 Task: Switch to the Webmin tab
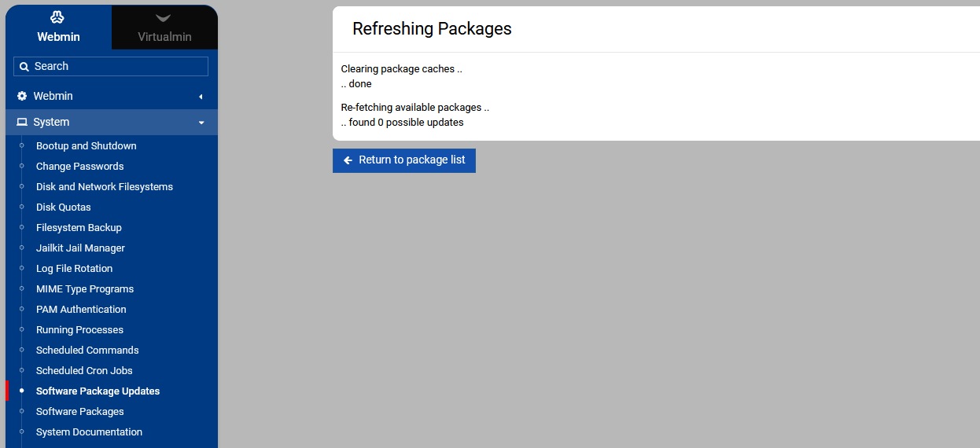click(58, 28)
